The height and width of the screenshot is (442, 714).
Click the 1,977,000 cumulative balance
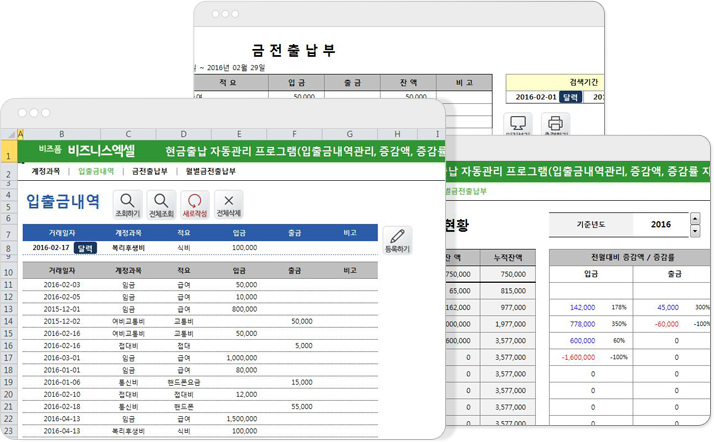pyautogui.click(x=510, y=324)
